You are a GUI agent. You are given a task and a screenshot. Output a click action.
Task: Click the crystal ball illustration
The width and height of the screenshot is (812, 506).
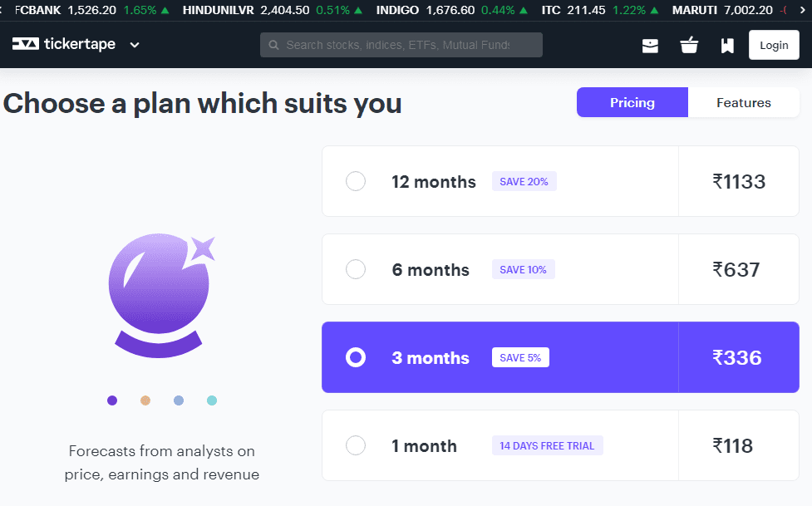pyautogui.click(x=161, y=295)
